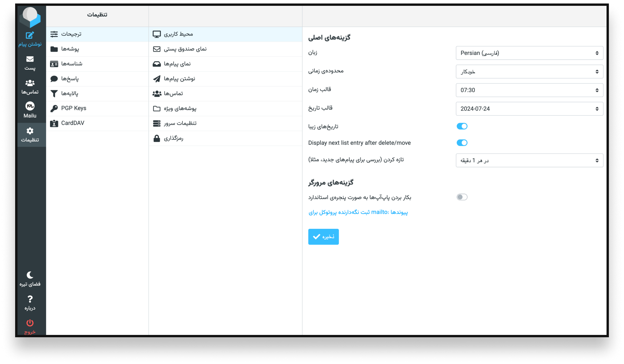Click the mailto: protocol handler link
Screen dimensions: 624x364
(358, 212)
